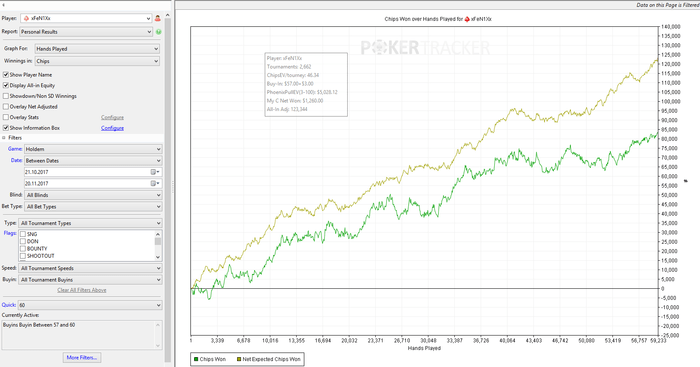700x367 pixels.
Task: Click the blue Game filter label
Action: click(15, 149)
